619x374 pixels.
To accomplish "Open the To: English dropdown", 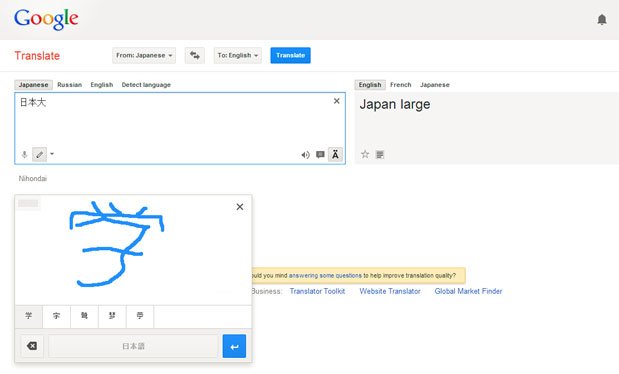I will (238, 55).
